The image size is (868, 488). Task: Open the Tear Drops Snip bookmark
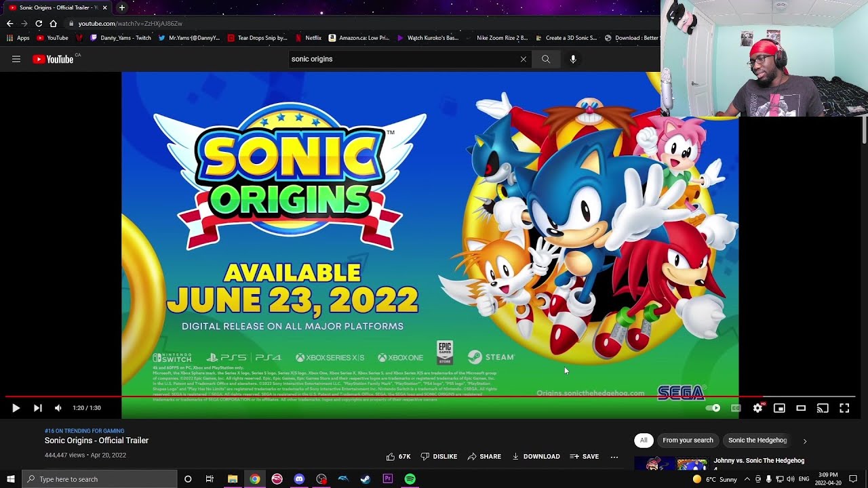point(258,38)
